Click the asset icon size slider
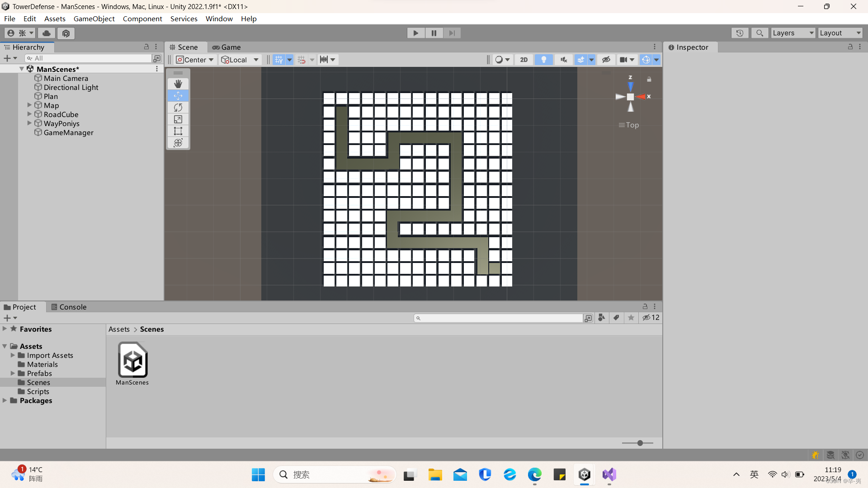 pyautogui.click(x=640, y=443)
